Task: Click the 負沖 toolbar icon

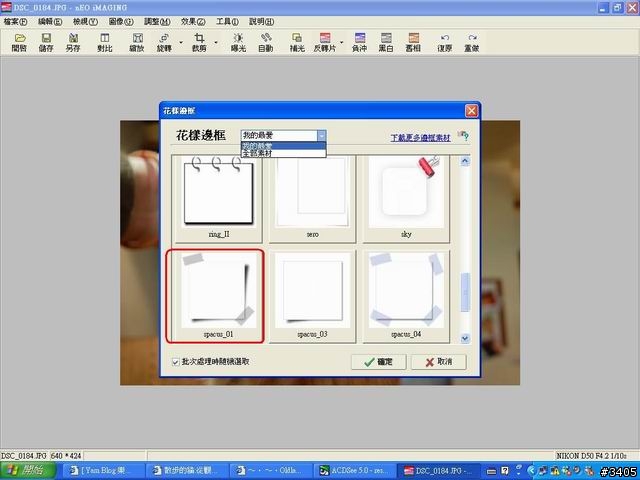Action: [x=360, y=42]
